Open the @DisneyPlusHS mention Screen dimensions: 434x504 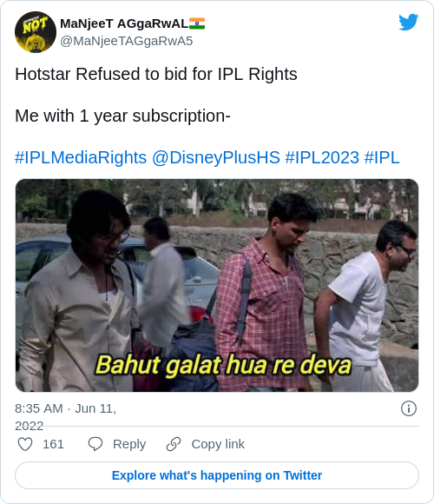(x=216, y=157)
